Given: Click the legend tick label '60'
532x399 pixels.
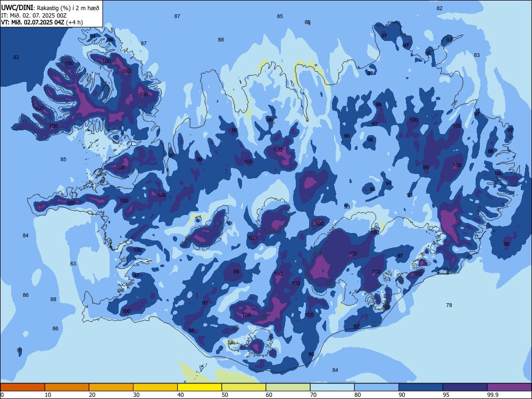Looking at the screenshot, I should click(x=269, y=395).
